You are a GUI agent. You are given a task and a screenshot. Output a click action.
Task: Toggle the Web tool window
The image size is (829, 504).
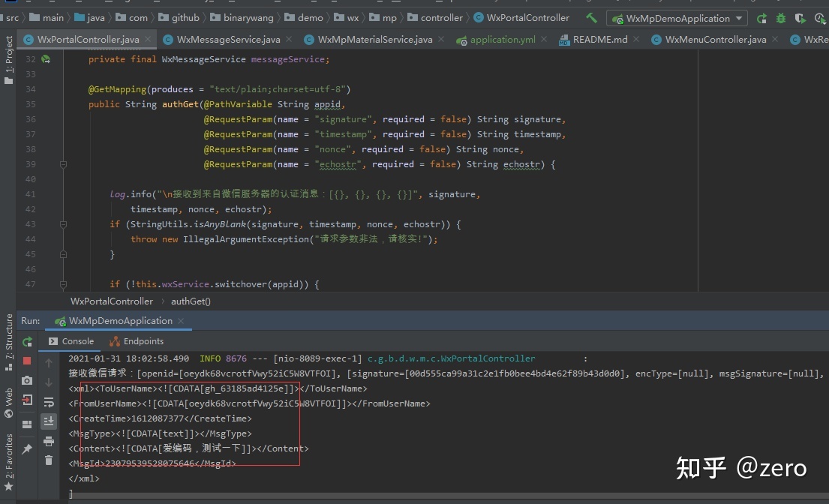(8, 403)
